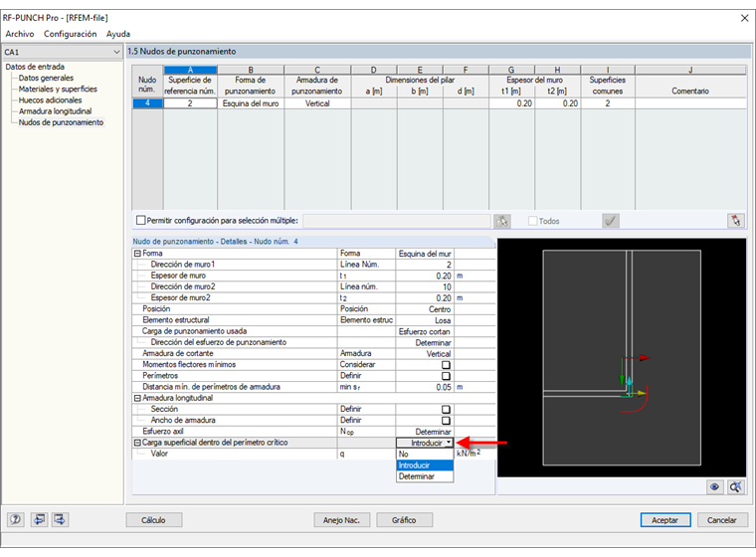Click Armadura de cortante value Vertical

[x=425, y=353]
